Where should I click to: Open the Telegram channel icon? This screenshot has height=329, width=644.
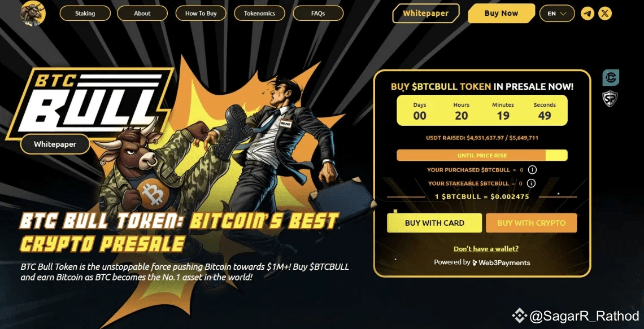pos(588,14)
